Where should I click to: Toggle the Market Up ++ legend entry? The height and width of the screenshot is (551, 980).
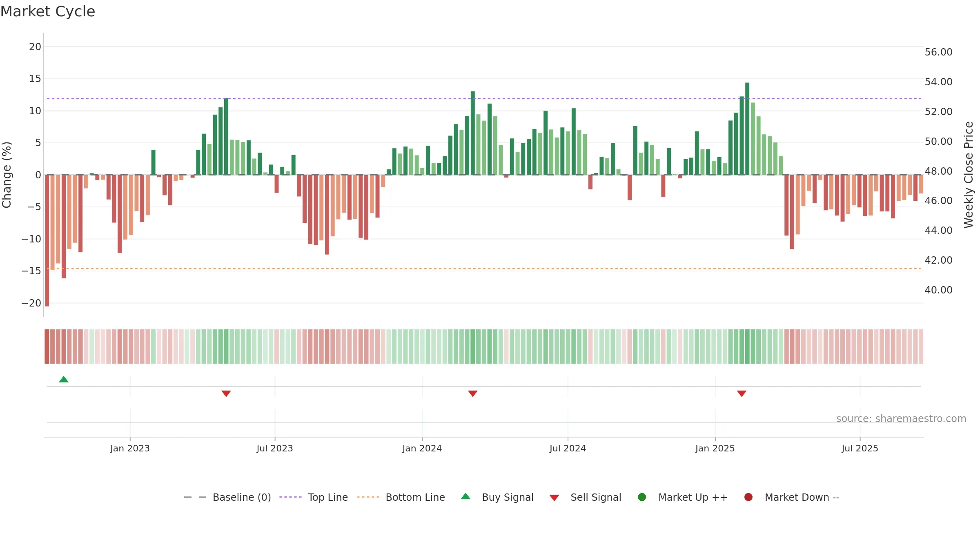tap(683, 497)
